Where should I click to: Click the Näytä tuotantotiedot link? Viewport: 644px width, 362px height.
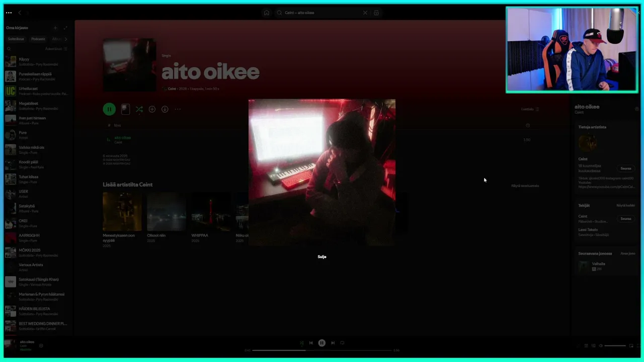pyautogui.click(x=525, y=186)
